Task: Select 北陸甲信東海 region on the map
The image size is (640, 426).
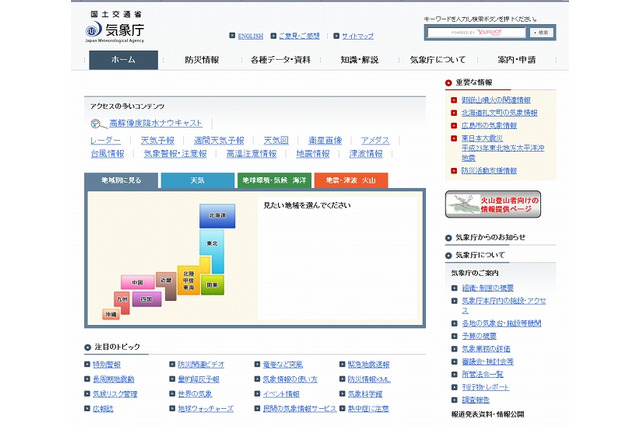Action: click(189, 280)
